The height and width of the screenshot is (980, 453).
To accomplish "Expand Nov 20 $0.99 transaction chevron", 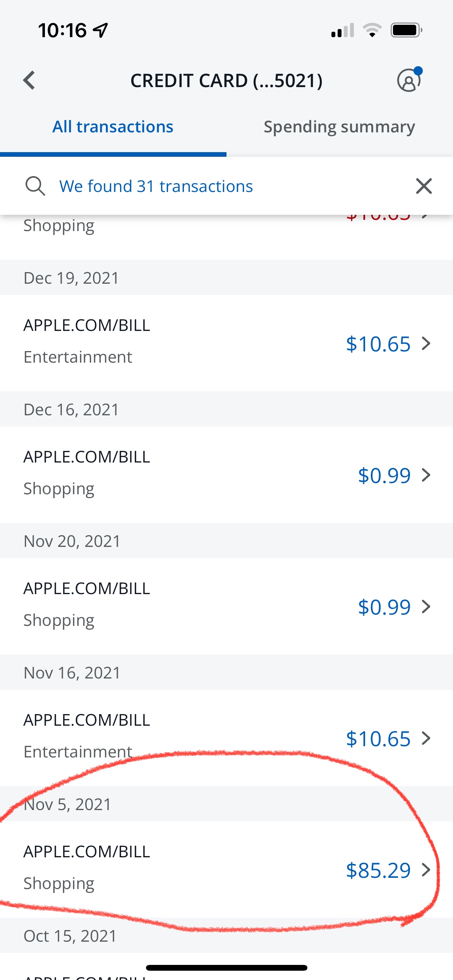I will click(x=426, y=607).
